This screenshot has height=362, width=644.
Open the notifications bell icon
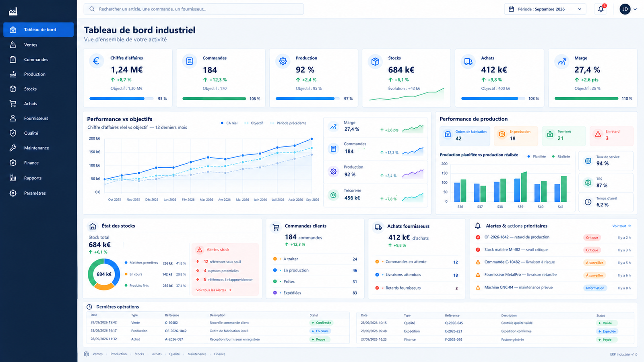(x=601, y=9)
